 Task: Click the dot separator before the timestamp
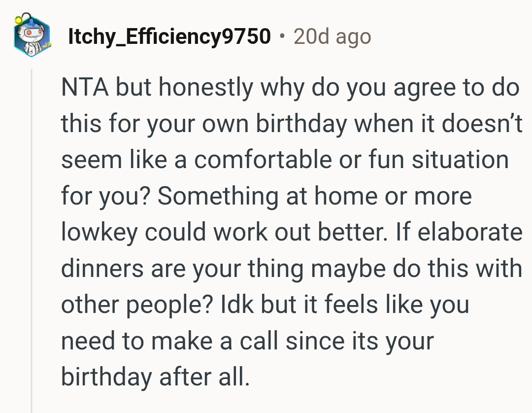pos(282,36)
